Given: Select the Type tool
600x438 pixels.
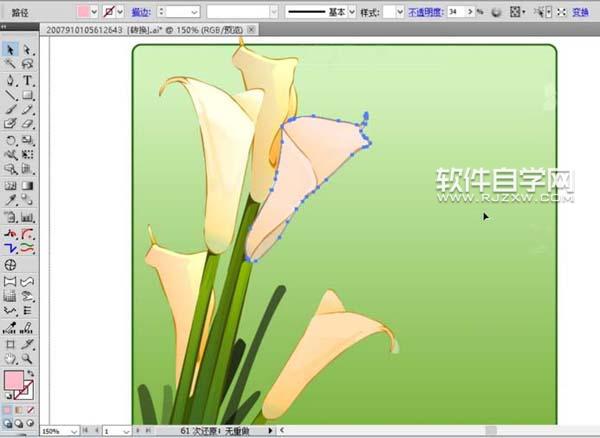Looking at the screenshot, I should (x=27, y=80).
